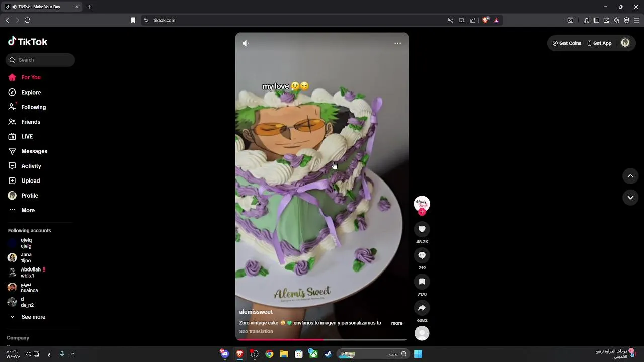Open File Explorer from the taskbar
Viewport: 644px width, 362px height.
point(284,354)
